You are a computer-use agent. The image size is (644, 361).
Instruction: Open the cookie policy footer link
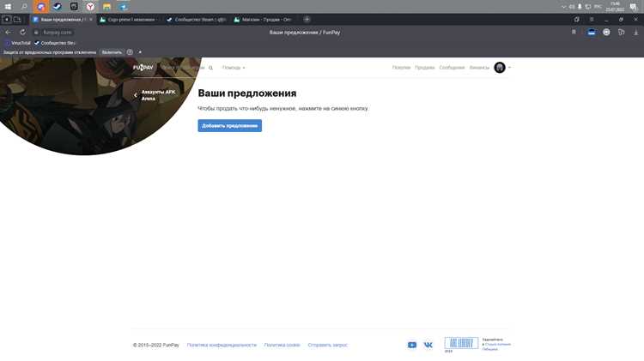(x=282, y=345)
